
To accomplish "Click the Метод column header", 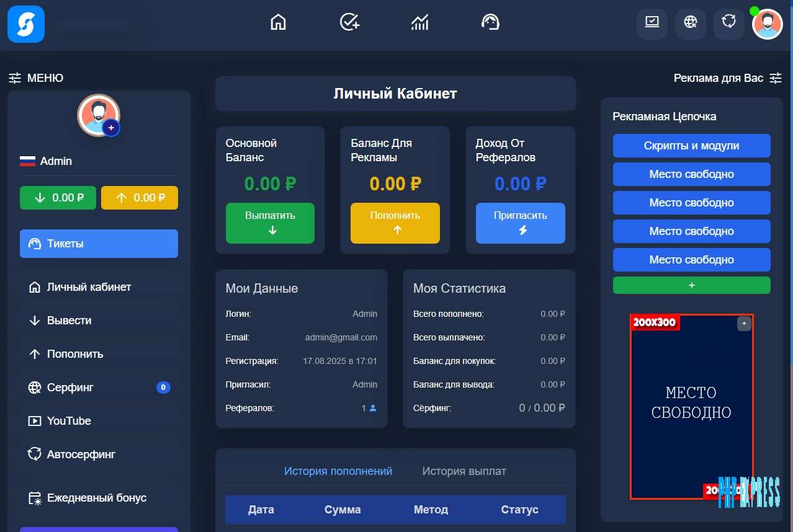I will (x=431, y=510).
